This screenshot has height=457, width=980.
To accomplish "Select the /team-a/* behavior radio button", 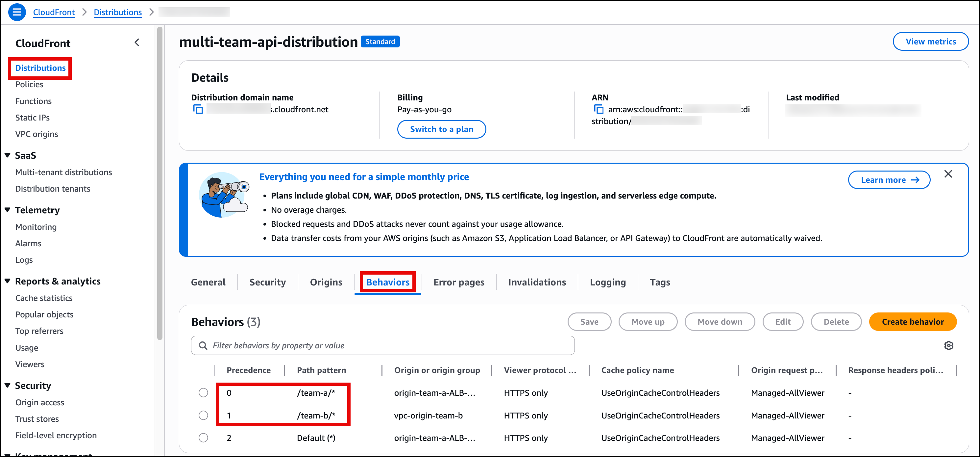I will [203, 393].
